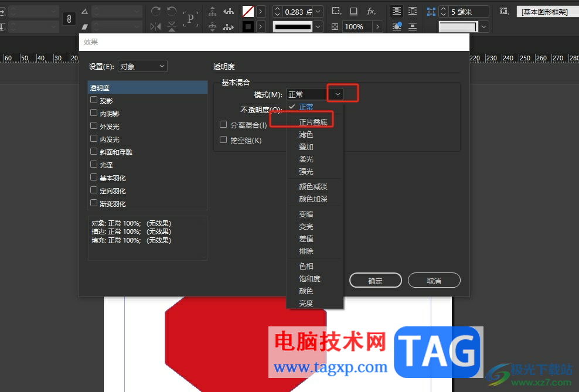579x392 pixels.
Task: Click the select container icon
Action: click(x=212, y=12)
